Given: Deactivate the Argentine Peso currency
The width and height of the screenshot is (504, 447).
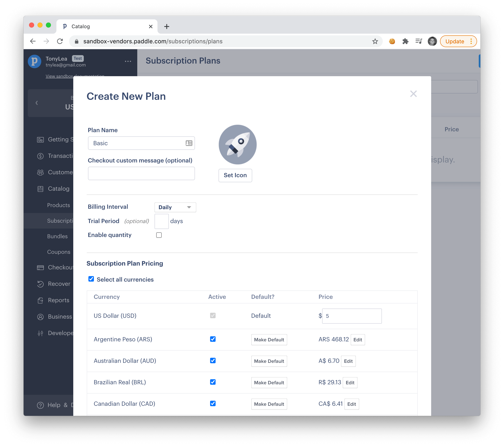Looking at the screenshot, I should click(x=213, y=339).
